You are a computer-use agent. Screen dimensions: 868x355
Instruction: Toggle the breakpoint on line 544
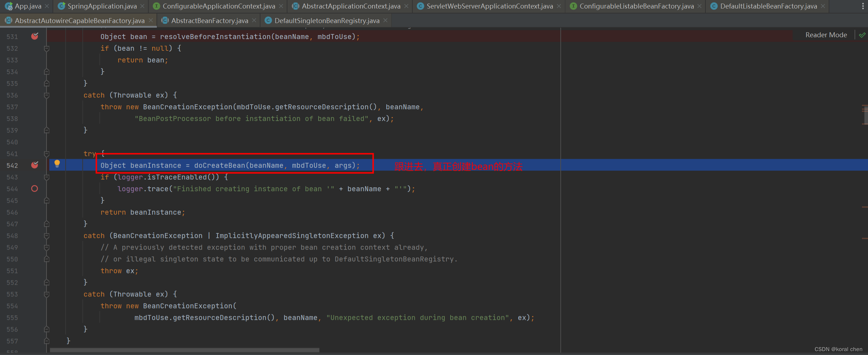click(x=34, y=188)
